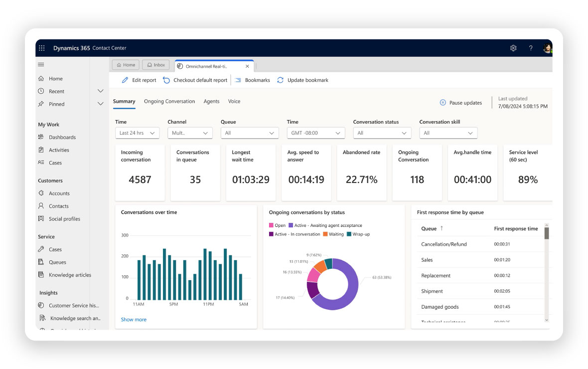
Task: Switch to the Inbox tab
Action: 156,65
